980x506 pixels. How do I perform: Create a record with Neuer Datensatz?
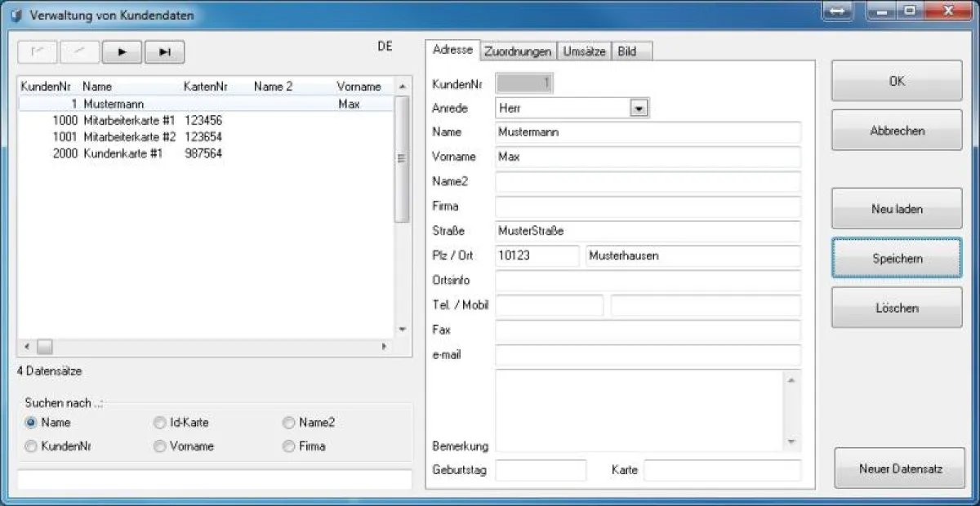click(x=900, y=469)
